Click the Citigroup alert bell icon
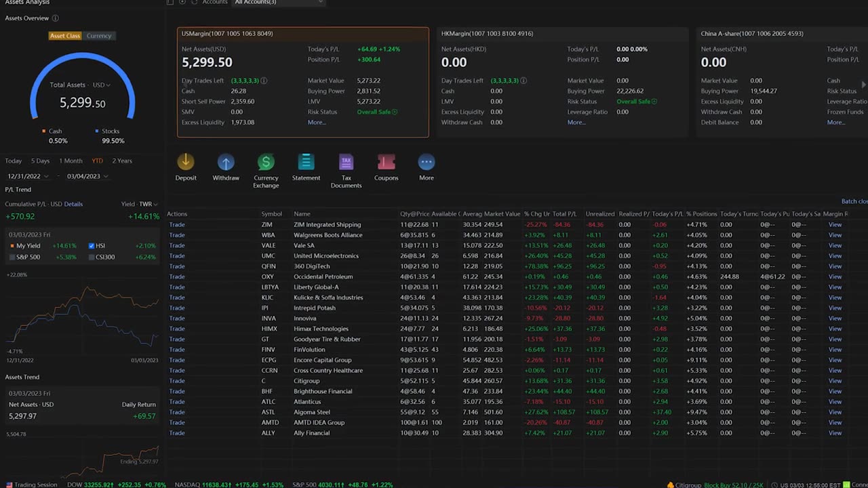 671,485
